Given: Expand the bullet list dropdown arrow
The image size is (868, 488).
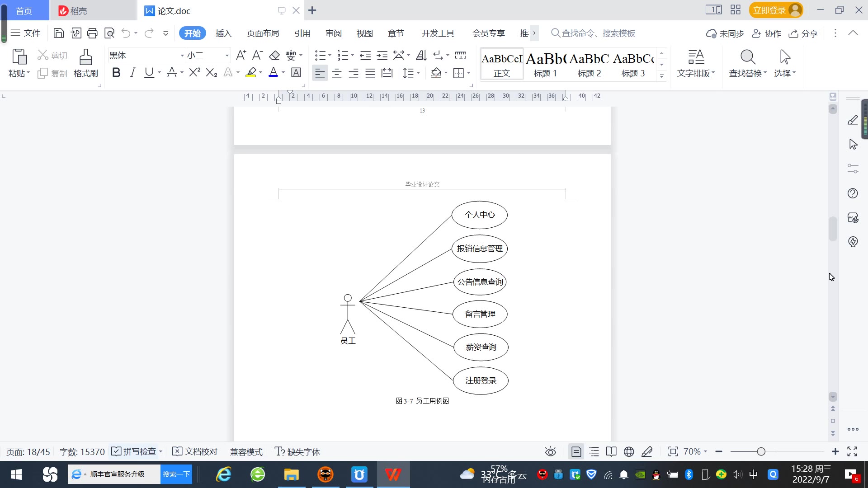Looking at the screenshot, I should pyautogui.click(x=330, y=56).
